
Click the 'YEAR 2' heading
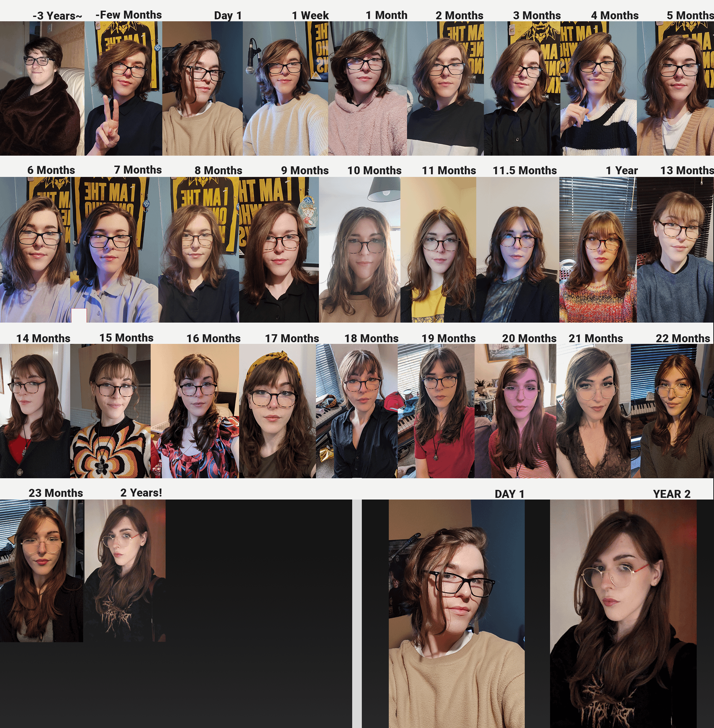(x=672, y=494)
